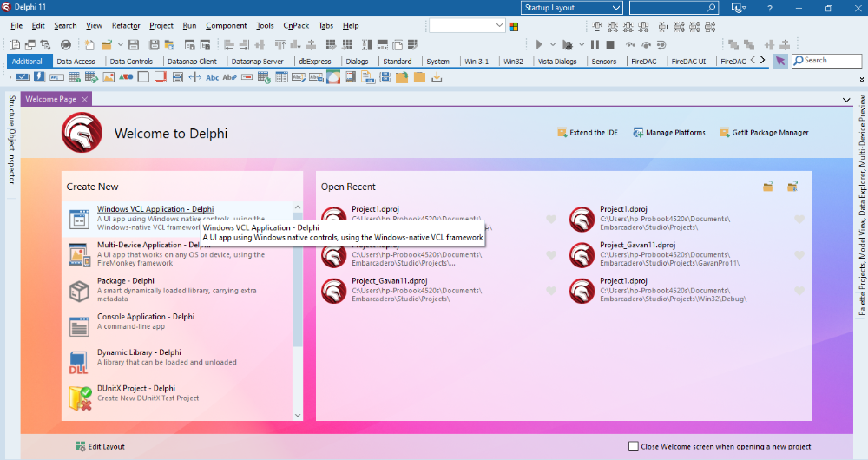Create a Multi-Device Application - Delphi
This screenshot has height=460, width=868.
(177, 254)
